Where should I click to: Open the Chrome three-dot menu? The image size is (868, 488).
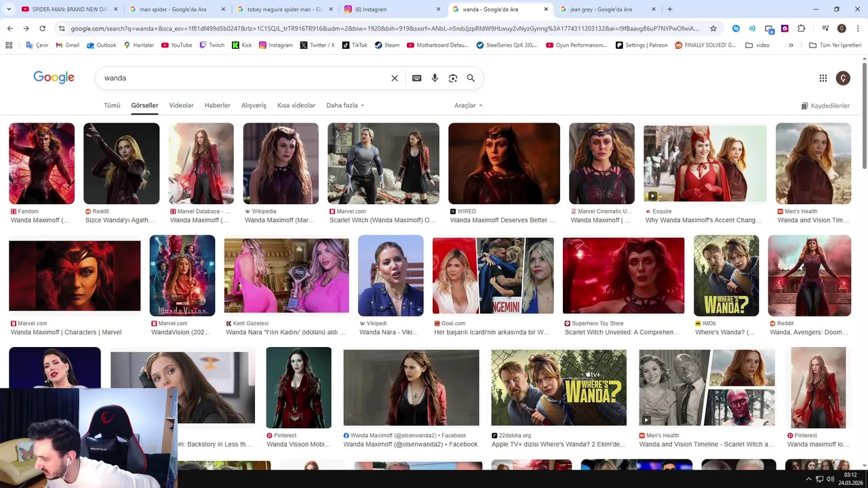858,28
